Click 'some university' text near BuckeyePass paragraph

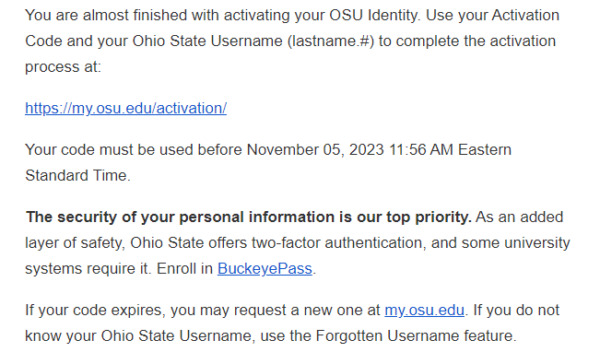(516, 243)
